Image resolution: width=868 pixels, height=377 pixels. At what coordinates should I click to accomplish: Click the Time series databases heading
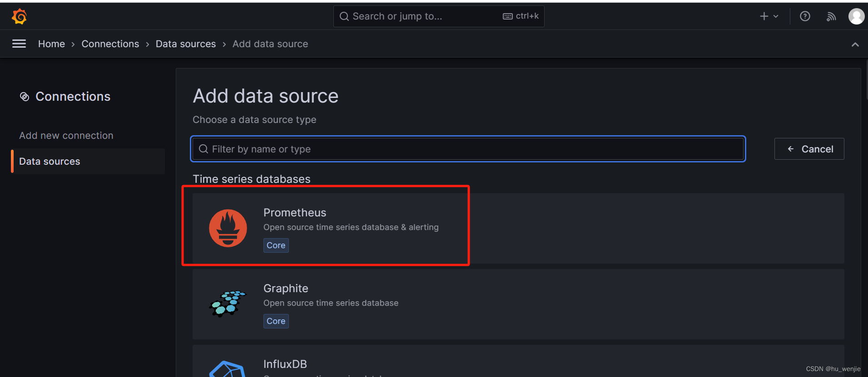pos(252,179)
